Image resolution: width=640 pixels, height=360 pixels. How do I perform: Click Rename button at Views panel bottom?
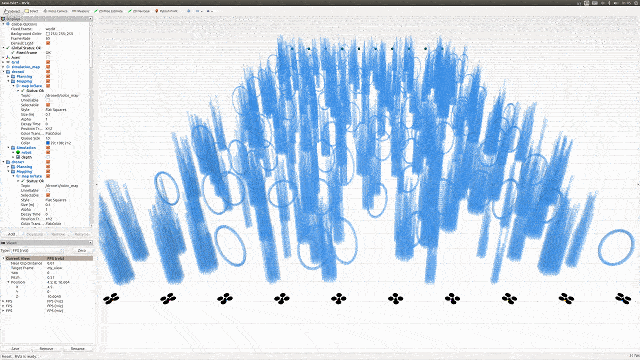click(78, 349)
